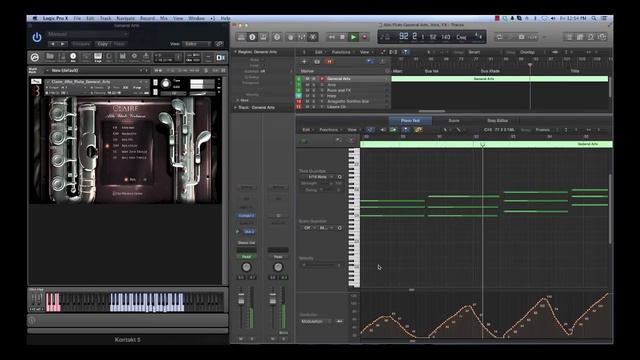Click the add track plus button

coord(304,62)
